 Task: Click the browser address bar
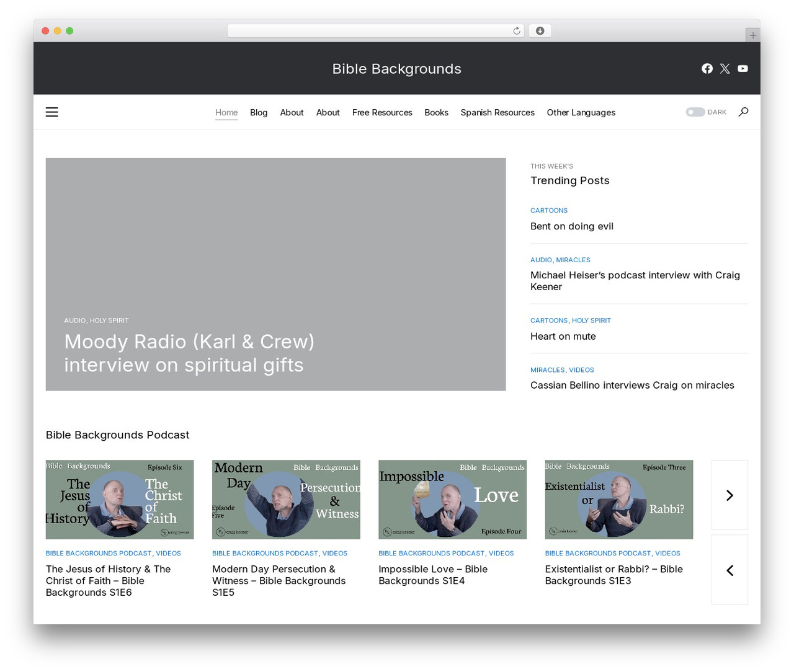tap(376, 31)
